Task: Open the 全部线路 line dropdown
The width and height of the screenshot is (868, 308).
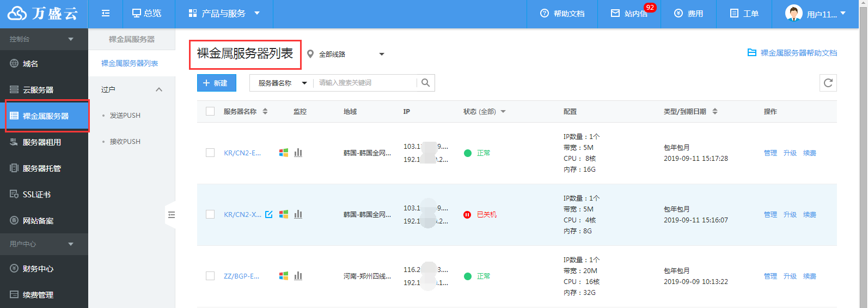Action: (346, 54)
